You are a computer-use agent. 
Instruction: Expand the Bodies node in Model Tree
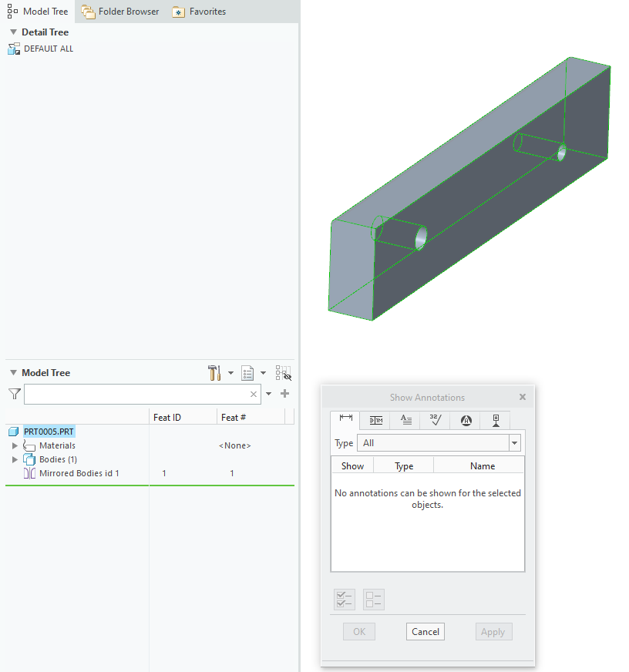[16, 459]
